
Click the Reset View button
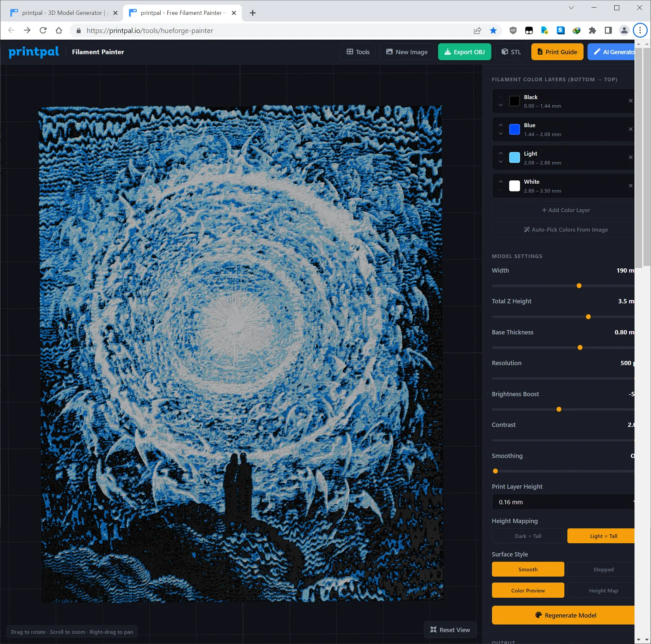[x=450, y=630]
